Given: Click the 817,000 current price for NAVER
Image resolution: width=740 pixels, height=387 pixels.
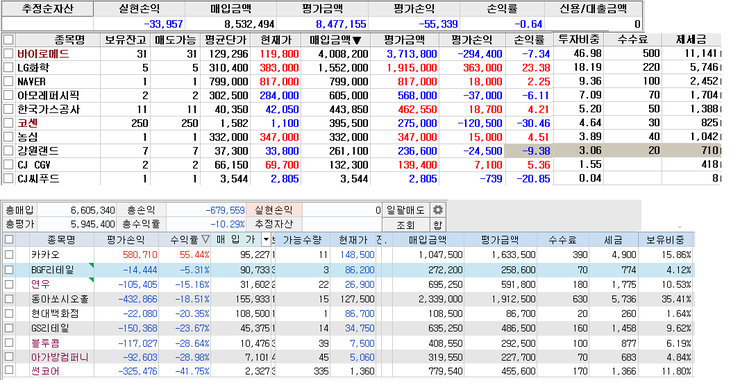Looking at the screenshot, I should click(279, 82).
